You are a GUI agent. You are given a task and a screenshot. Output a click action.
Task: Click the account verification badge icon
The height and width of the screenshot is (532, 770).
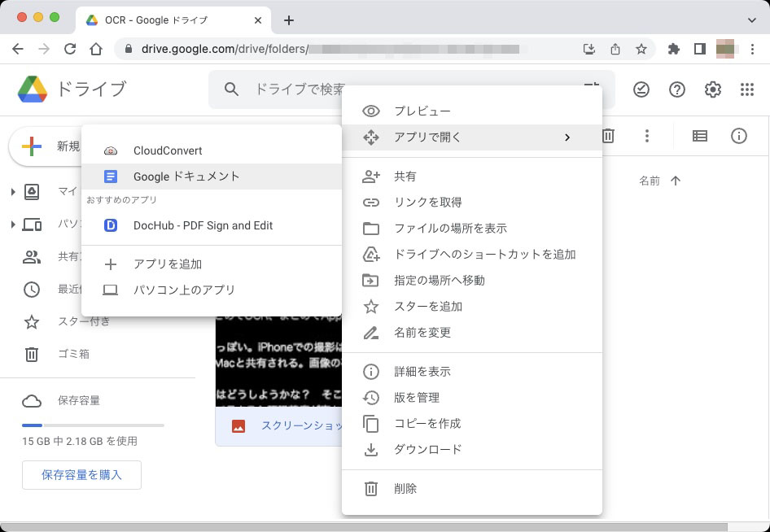coord(641,89)
